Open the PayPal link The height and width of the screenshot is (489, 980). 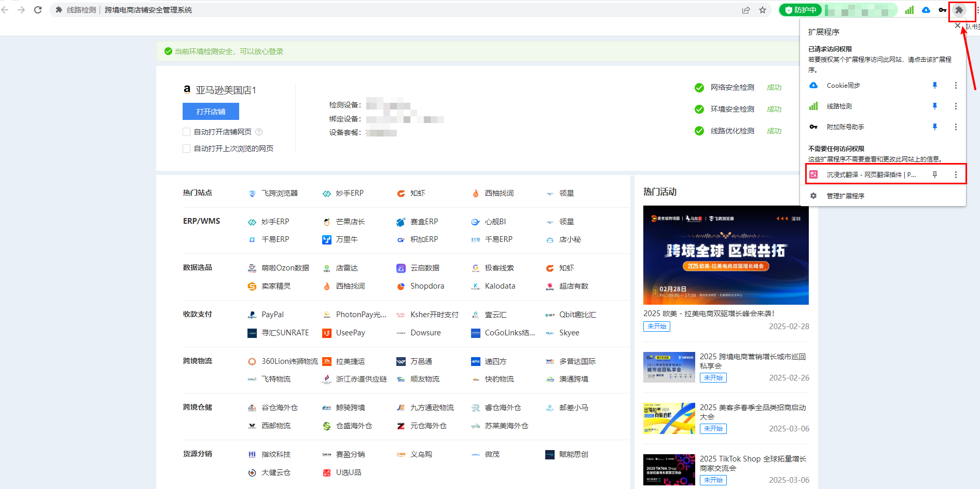tap(272, 315)
